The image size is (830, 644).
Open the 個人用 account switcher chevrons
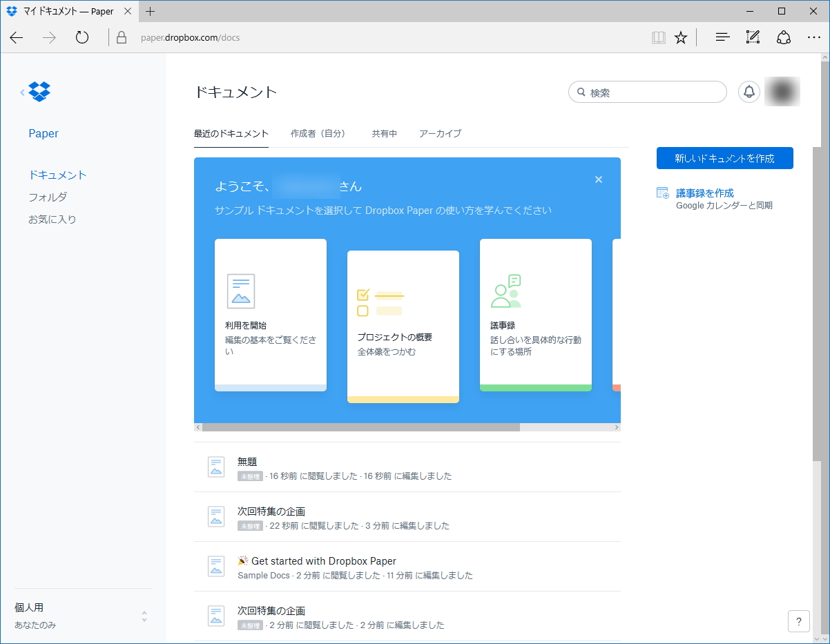click(x=144, y=615)
